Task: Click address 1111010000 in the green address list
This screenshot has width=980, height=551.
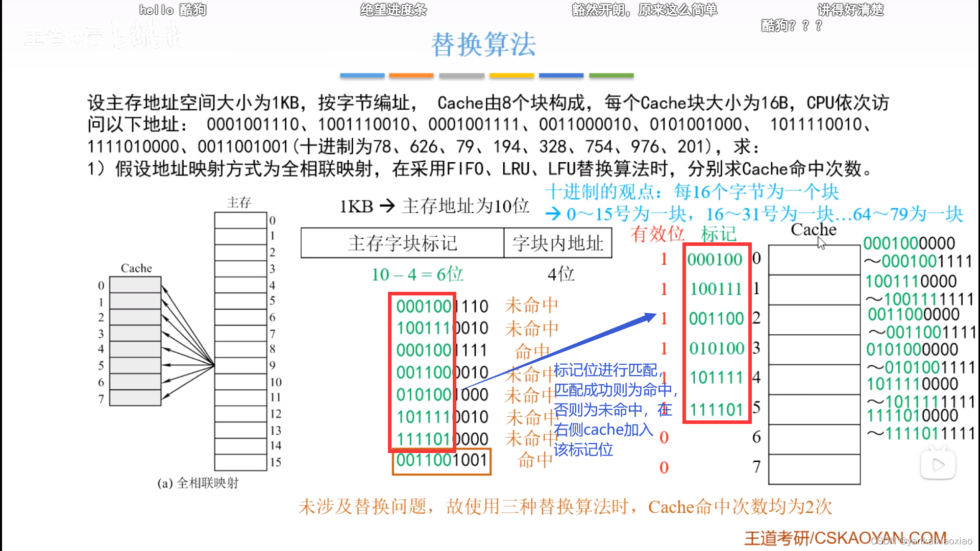Action: point(443,439)
